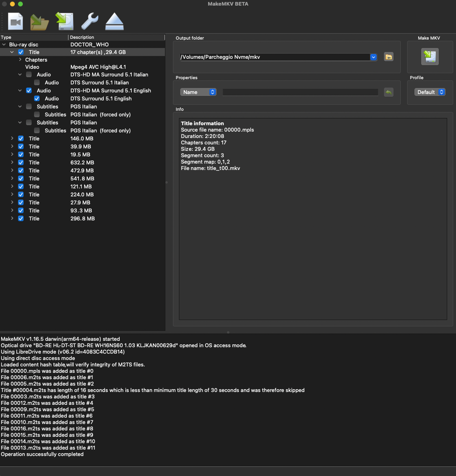Image resolution: width=456 pixels, height=476 pixels.
Task: Enable DTS-HD MA Italian audio checkbox
Action: (x=29, y=75)
